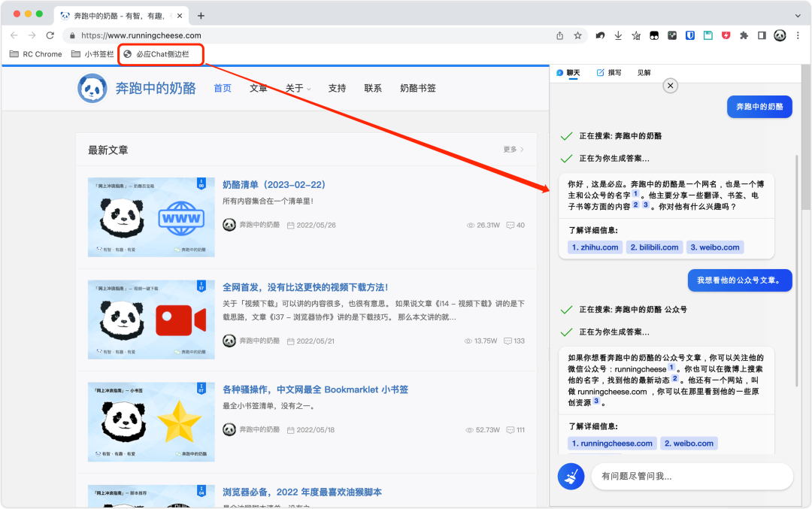This screenshot has height=509, width=812.
Task: Click the Bitwarden shield extension icon
Action: click(689, 35)
